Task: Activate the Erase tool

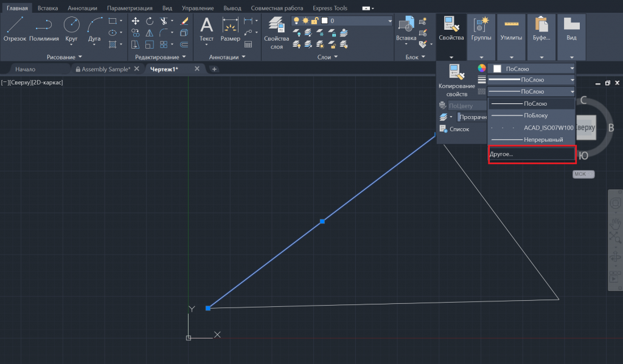Action: click(184, 21)
